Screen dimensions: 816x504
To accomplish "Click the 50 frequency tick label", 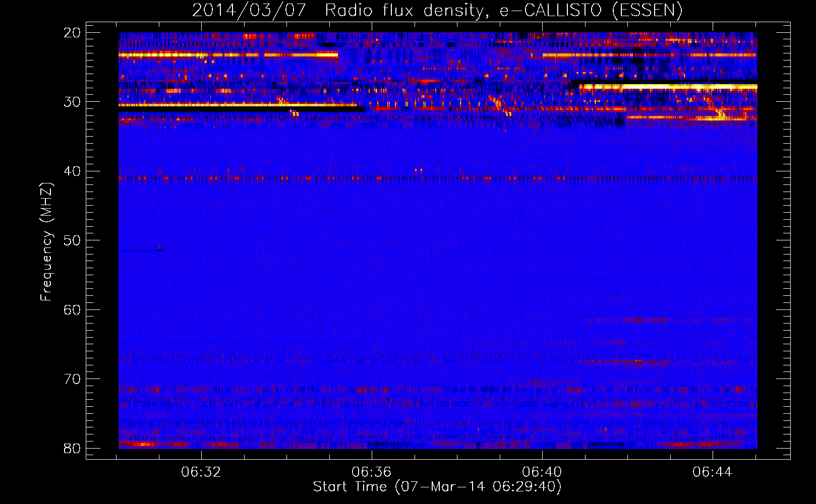I will pyautogui.click(x=72, y=240).
